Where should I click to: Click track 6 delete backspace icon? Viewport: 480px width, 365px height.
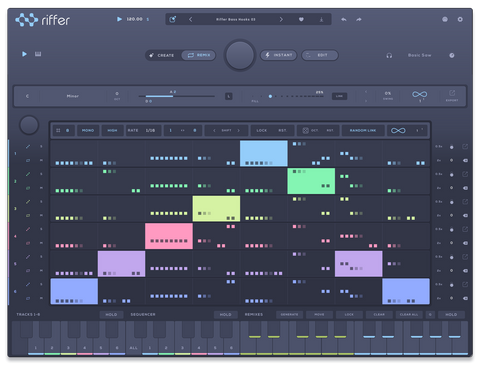tap(465, 298)
